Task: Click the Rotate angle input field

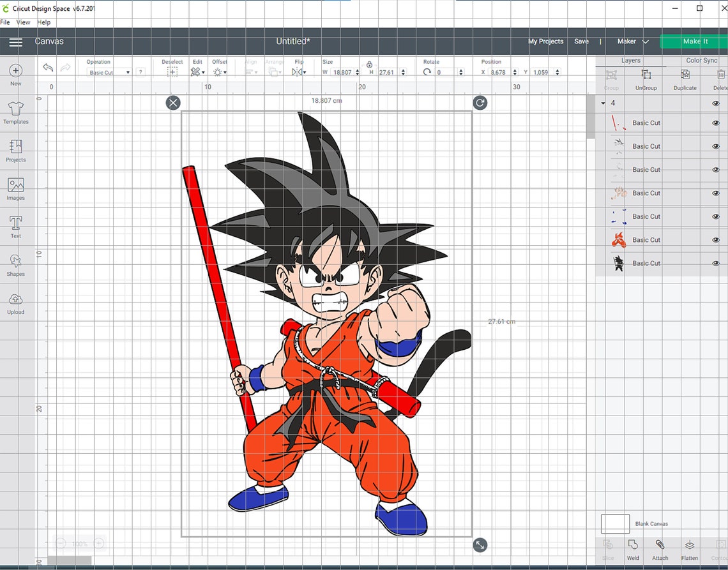Action: (445, 72)
